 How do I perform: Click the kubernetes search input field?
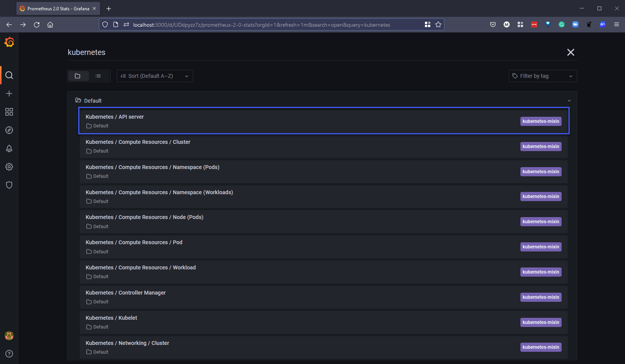point(305,52)
